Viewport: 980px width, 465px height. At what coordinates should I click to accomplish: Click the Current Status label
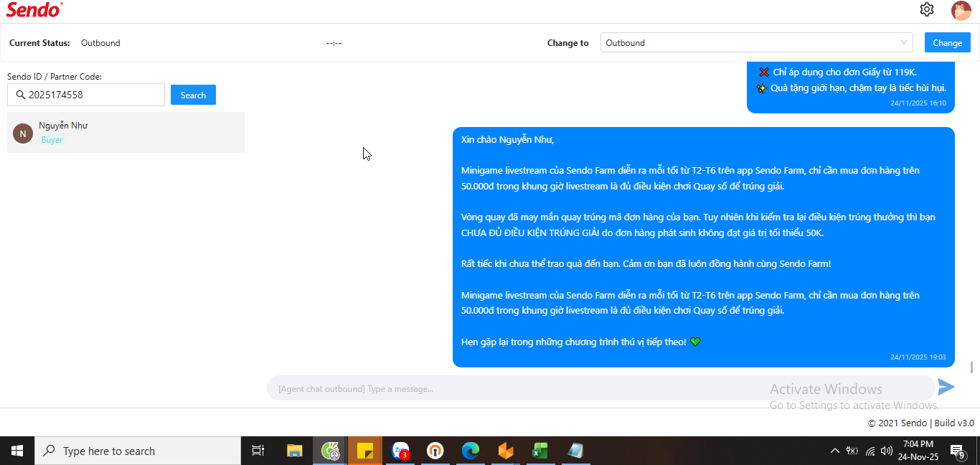coord(39,43)
